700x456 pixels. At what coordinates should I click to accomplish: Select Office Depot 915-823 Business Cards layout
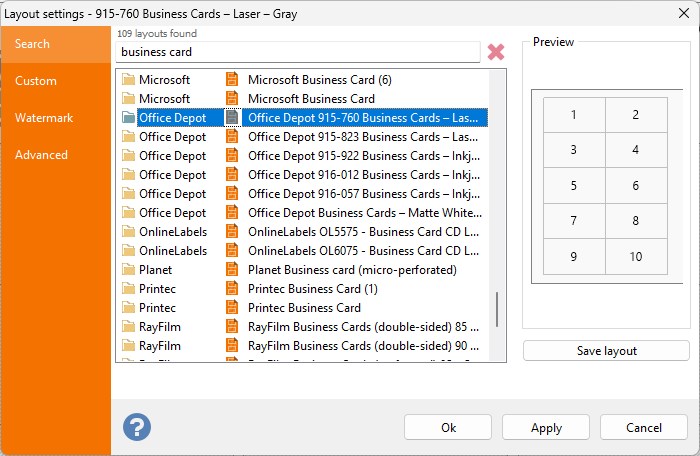[x=363, y=137]
